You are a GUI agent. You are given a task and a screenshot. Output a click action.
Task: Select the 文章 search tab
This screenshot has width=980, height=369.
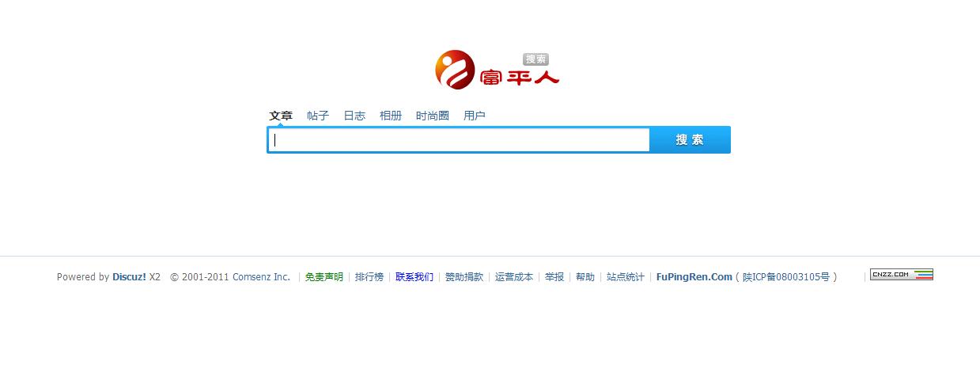coord(281,116)
